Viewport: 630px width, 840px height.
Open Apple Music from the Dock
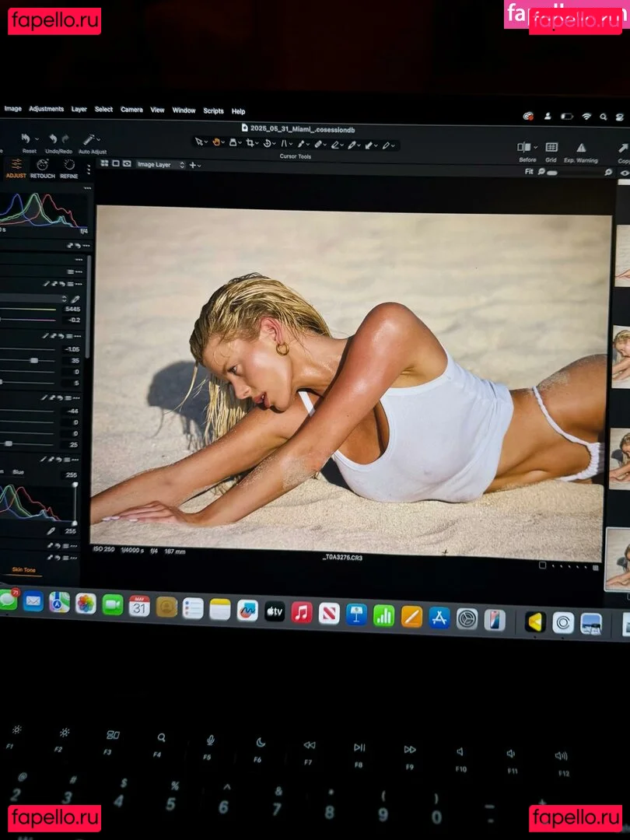(x=302, y=612)
